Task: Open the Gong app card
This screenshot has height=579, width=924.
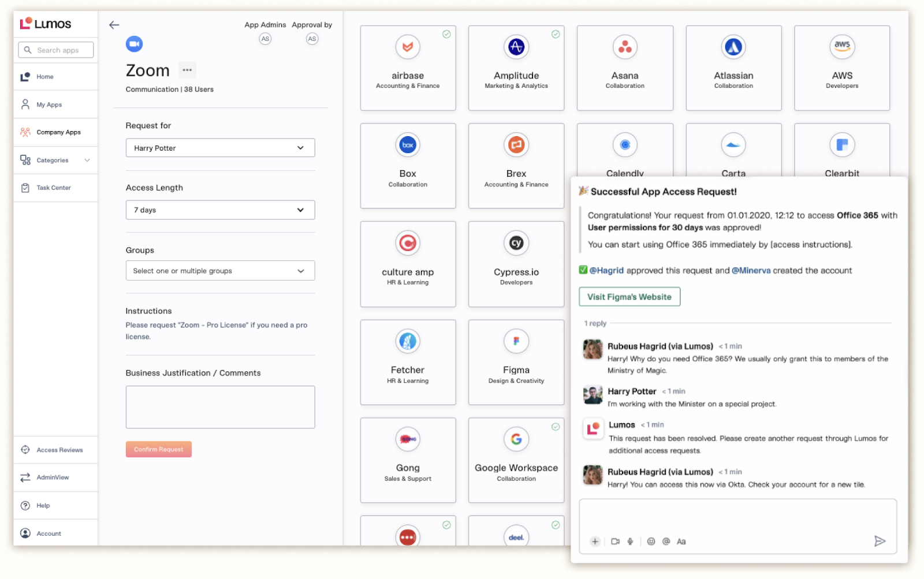Action: 408,460
